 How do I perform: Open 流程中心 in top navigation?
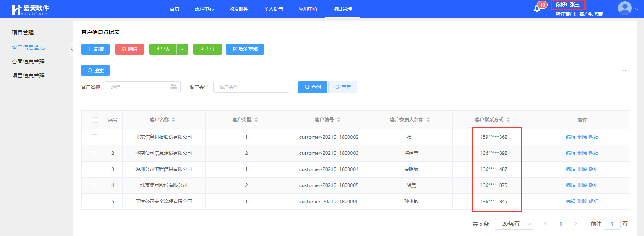[x=204, y=9]
